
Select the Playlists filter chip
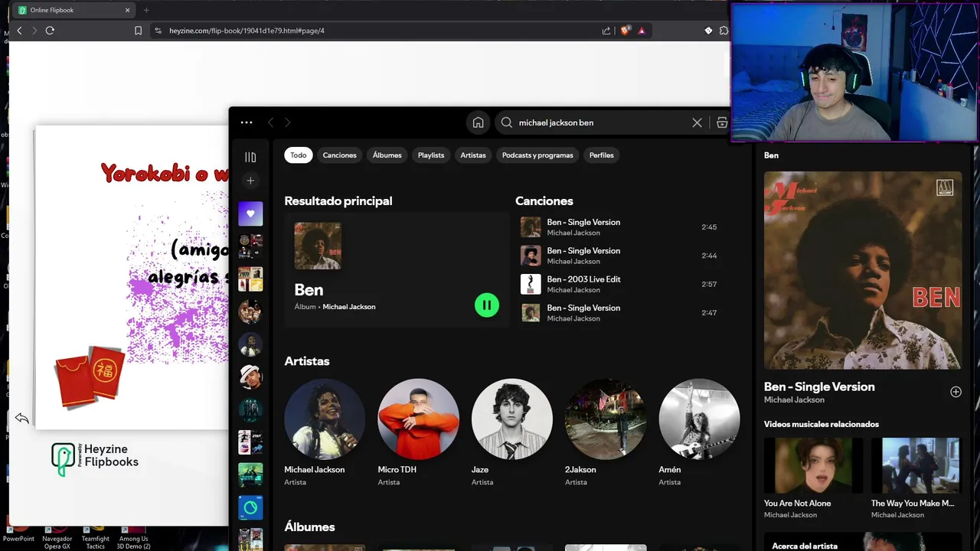(x=431, y=155)
